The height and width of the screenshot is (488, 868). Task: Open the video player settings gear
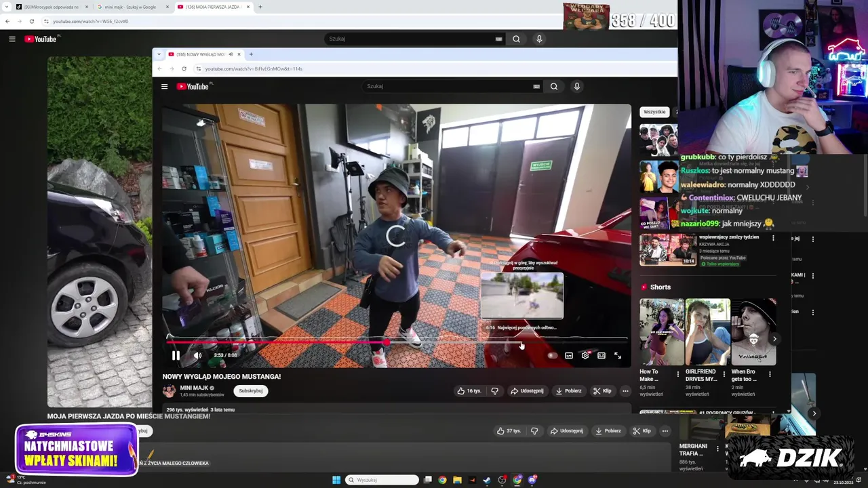coord(585,355)
